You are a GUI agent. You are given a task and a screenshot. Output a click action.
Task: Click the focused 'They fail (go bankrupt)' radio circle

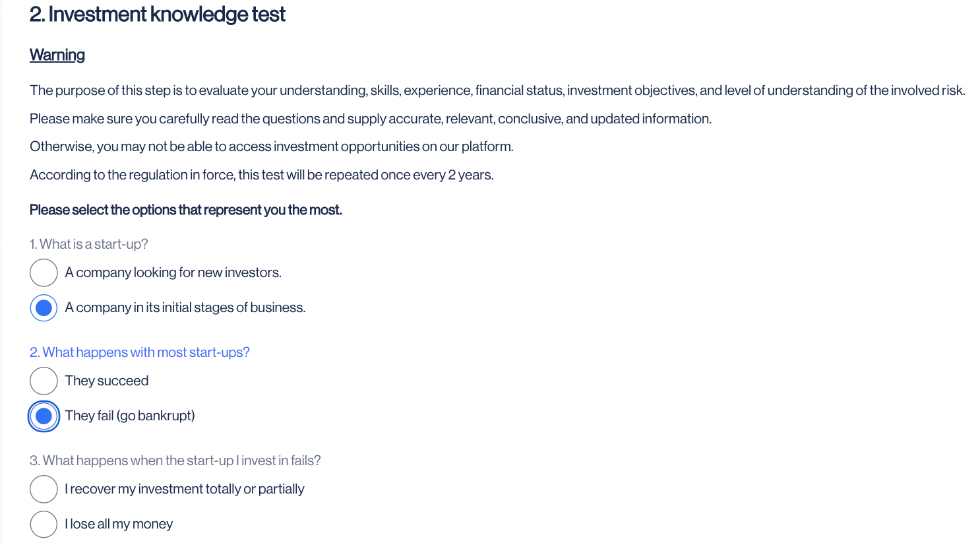tap(44, 416)
